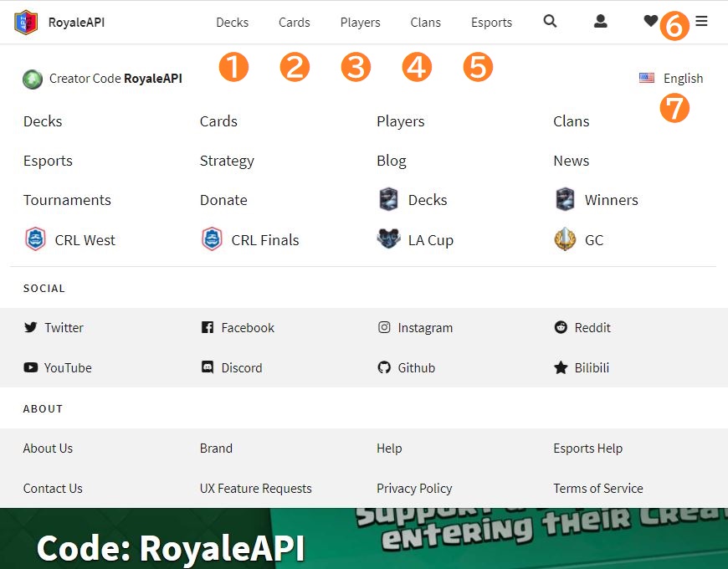Screen dimensions: 728x569
Task: Toggle the hamburger menu icon
Action: click(x=701, y=22)
